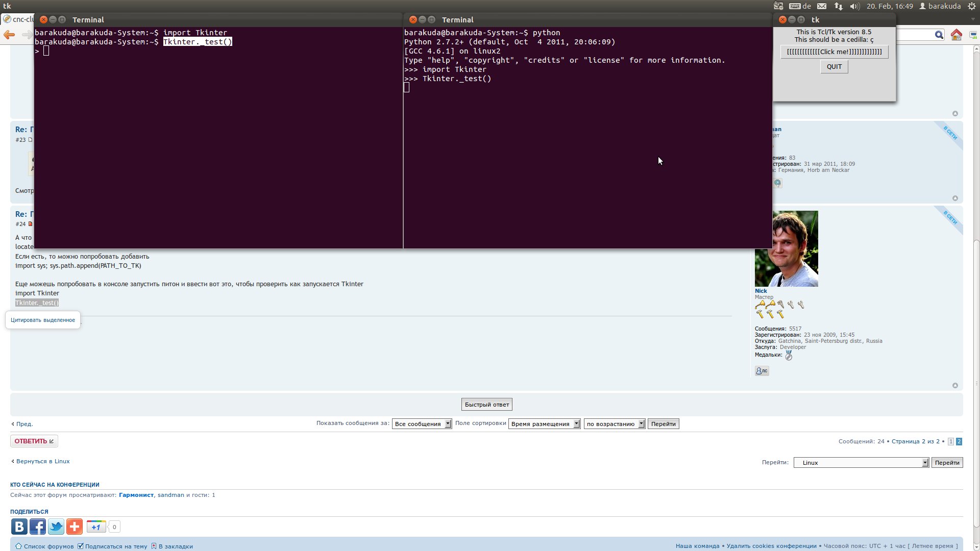This screenshot has height=551, width=980.
Task: Open the Linux forum jump dropdown
Action: coord(861,463)
